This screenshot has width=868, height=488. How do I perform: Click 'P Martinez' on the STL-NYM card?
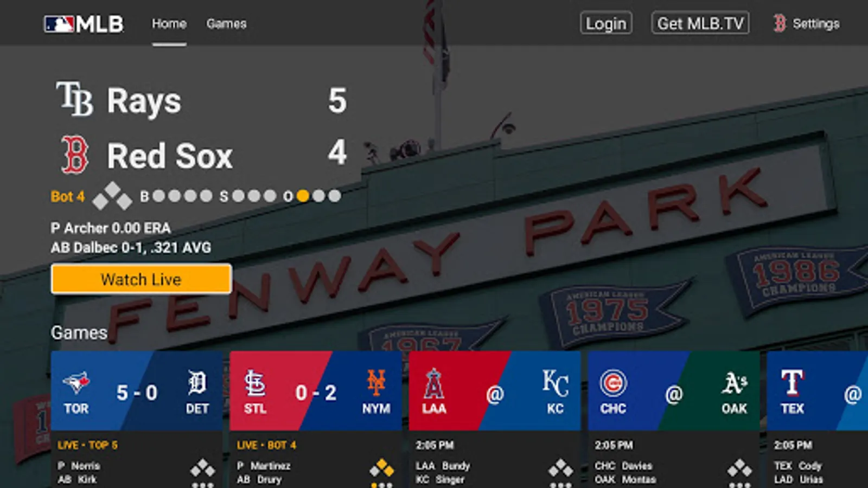(x=264, y=466)
